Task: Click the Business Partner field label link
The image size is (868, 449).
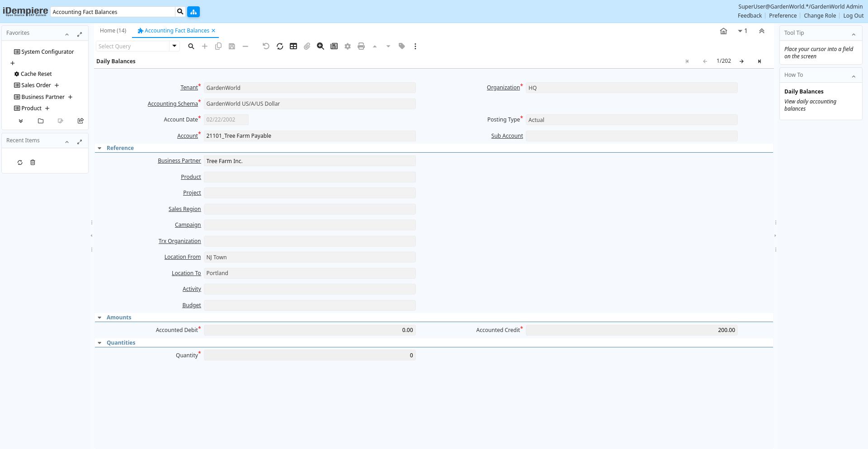Action: pyautogui.click(x=179, y=161)
